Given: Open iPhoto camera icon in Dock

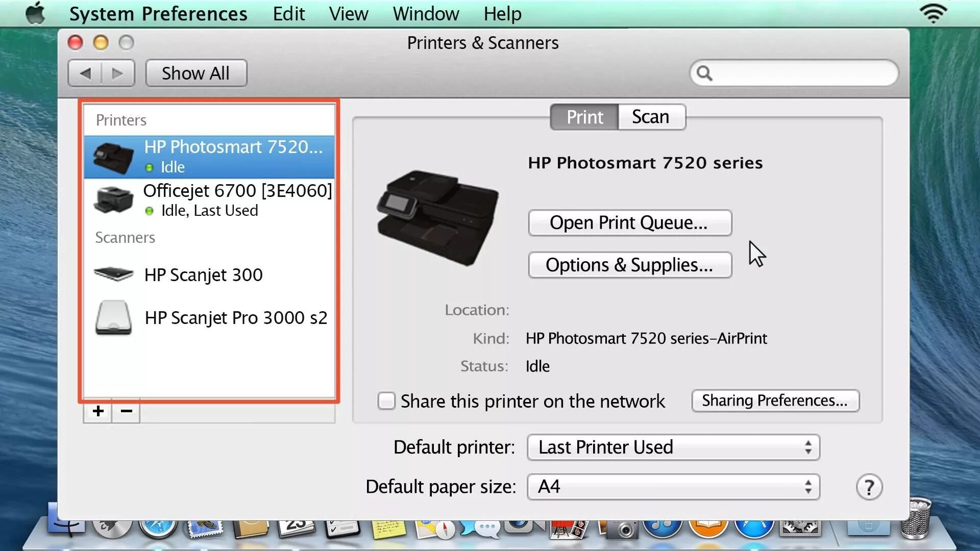Looking at the screenshot, I should coord(619,530).
